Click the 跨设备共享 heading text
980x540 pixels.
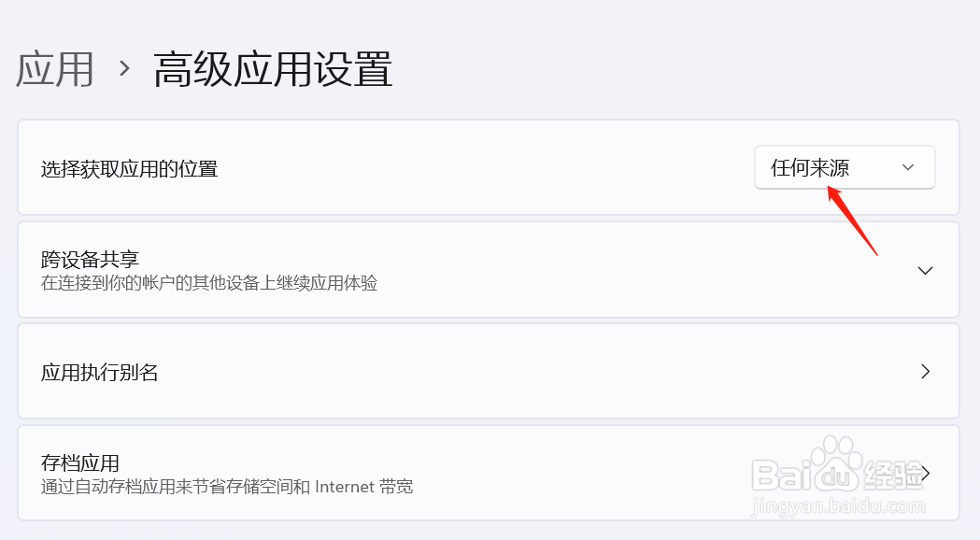coord(90,259)
